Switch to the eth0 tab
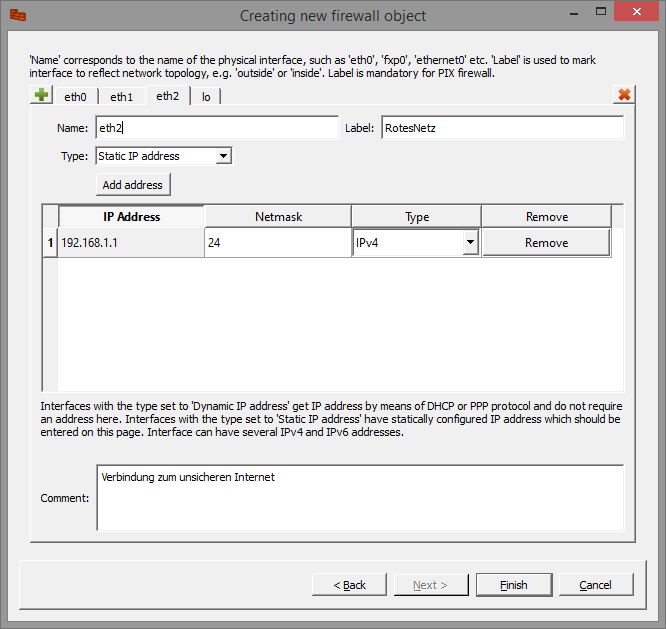Screen dimensions: 666x629 [75, 97]
